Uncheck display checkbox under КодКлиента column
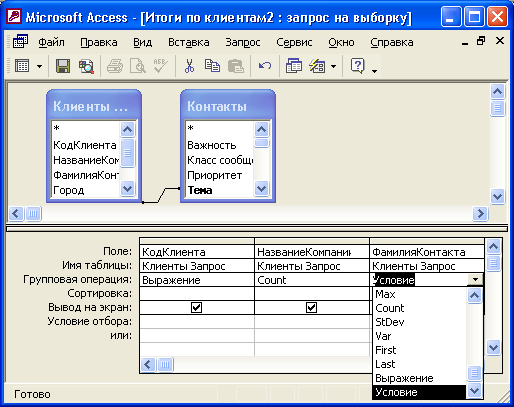 pos(196,307)
